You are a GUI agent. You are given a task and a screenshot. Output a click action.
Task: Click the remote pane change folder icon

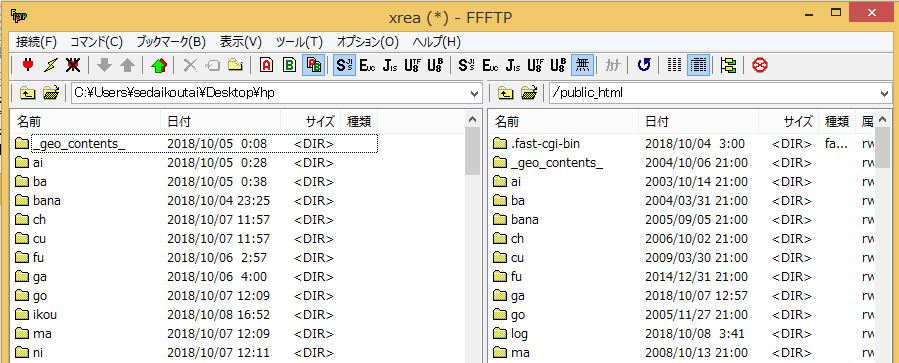pyautogui.click(x=529, y=93)
